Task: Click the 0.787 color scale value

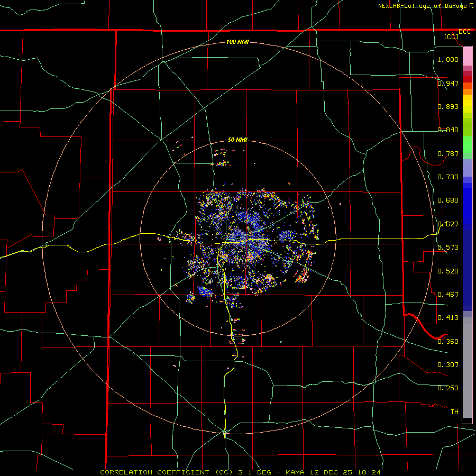Action: (448, 153)
